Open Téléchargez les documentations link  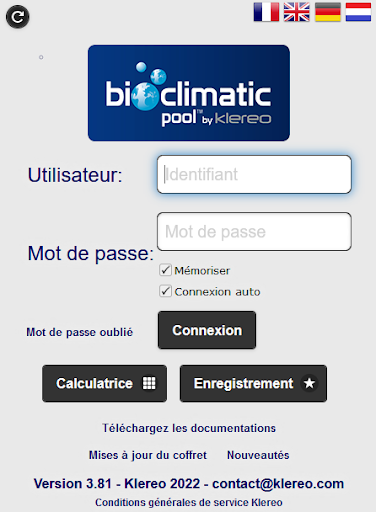point(189,428)
